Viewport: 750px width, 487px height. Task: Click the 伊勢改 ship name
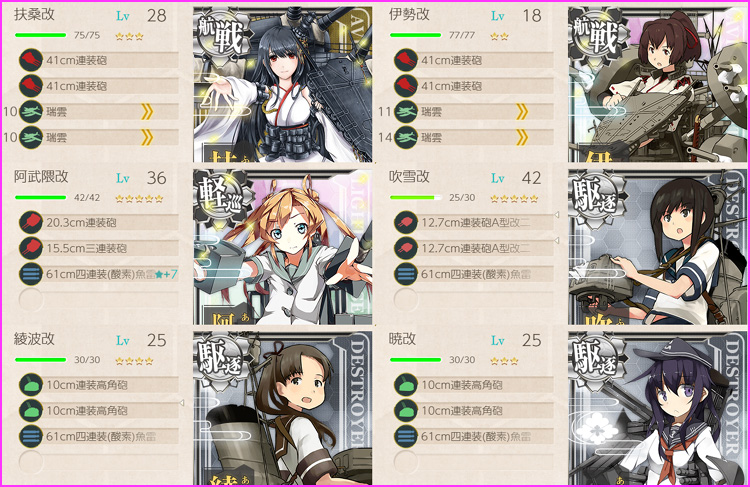409,15
